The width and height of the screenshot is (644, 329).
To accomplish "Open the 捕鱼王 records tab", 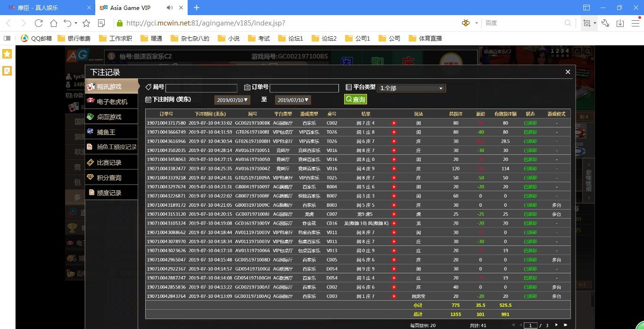I will pyautogui.click(x=112, y=132).
